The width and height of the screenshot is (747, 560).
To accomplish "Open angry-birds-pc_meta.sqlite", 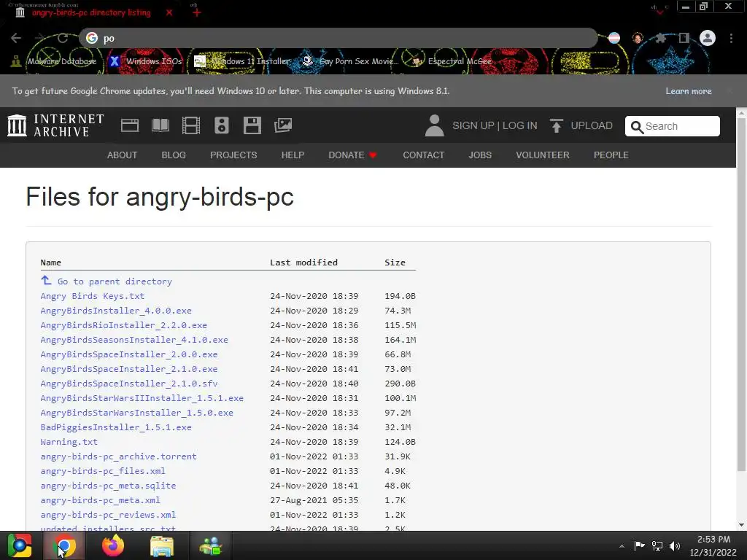I will pos(108,486).
